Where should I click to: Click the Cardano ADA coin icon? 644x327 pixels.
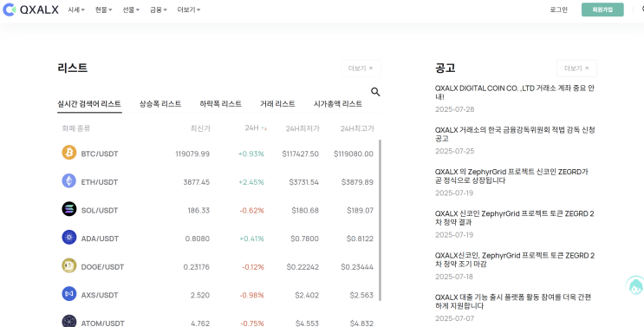click(x=69, y=238)
